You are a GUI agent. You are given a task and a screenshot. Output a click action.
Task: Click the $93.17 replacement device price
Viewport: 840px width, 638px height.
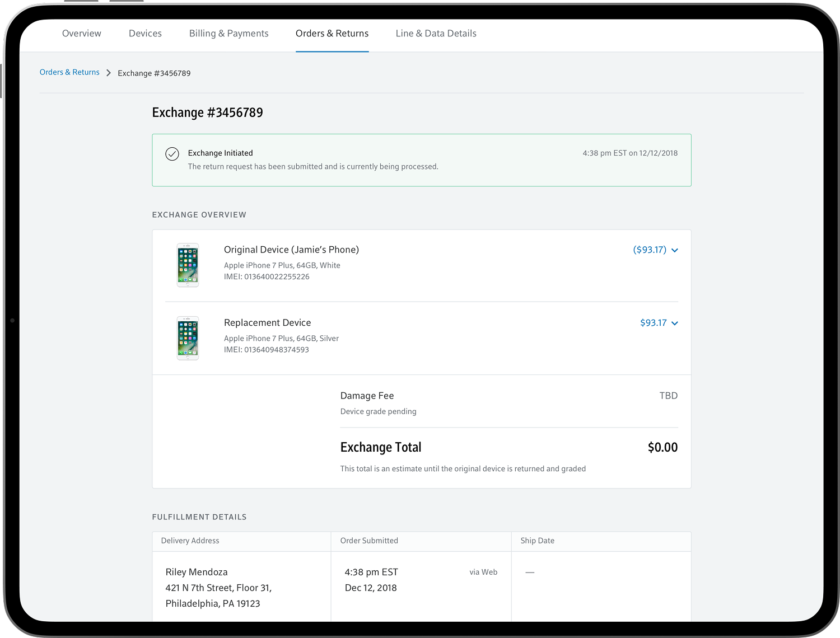point(653,323)
